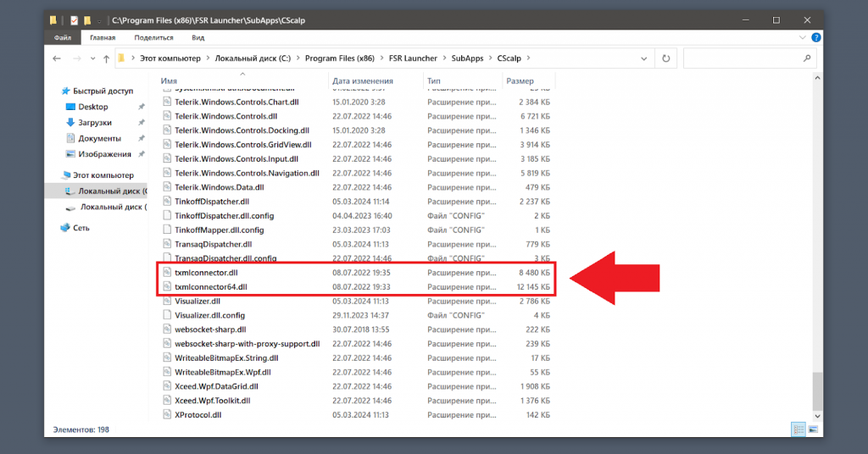Click the Back navigation arrow
Image resolution: width=868 pixels, height=454 pixels.
[x=57, y=58]
